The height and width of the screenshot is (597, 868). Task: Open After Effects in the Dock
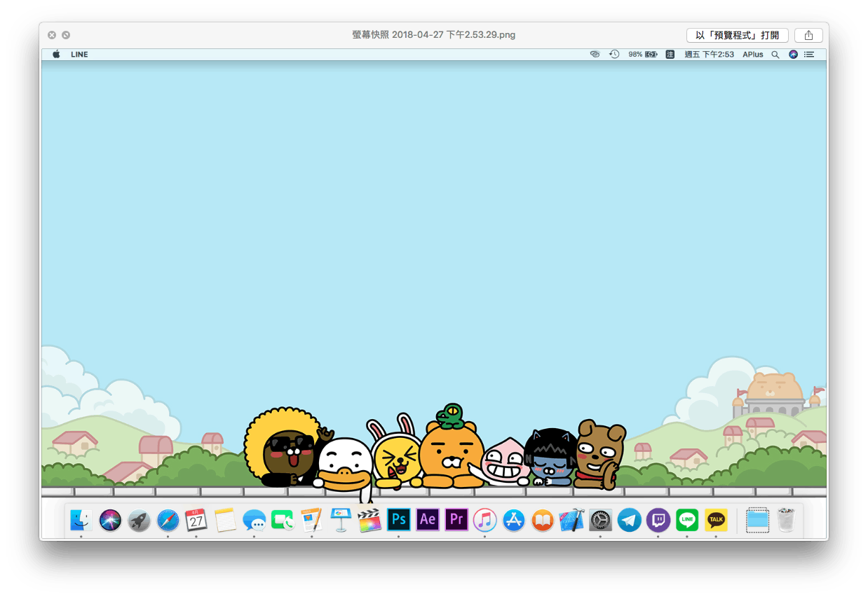point(428,520)
